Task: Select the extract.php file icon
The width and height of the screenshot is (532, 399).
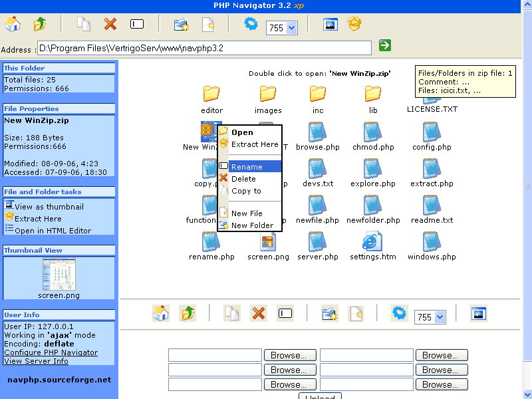Action: (432, 168)
